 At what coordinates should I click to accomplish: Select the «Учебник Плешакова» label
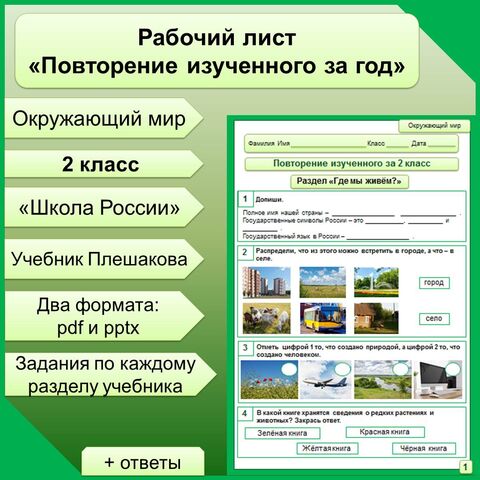pos(103,259)
